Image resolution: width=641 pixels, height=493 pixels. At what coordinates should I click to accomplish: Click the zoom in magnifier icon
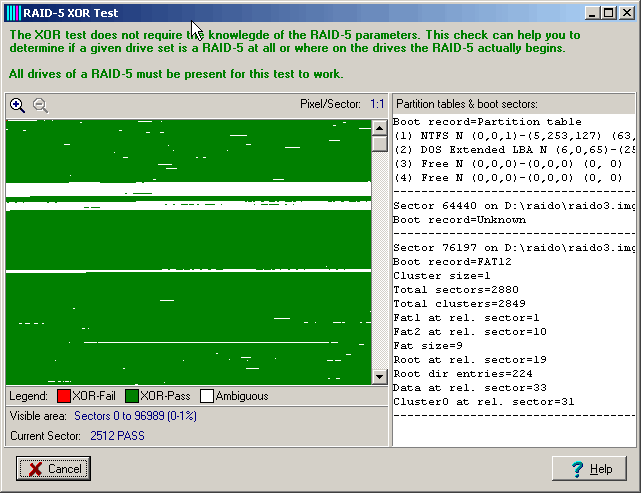click(x=17, y=105)
